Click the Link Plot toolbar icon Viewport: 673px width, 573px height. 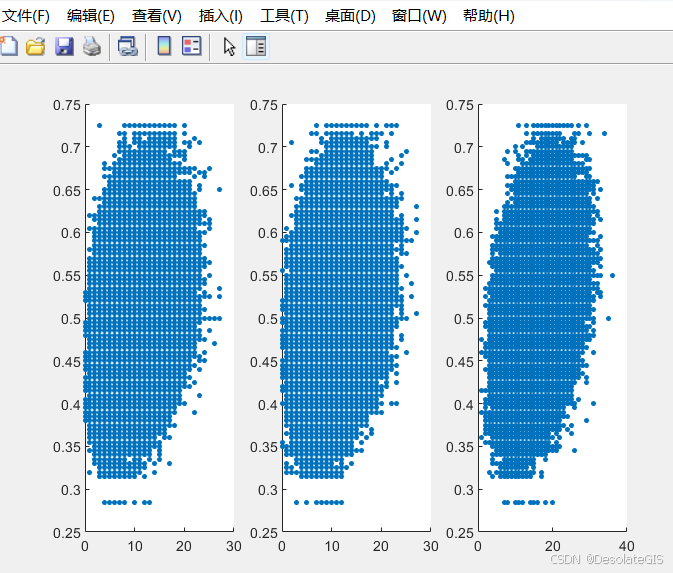[x=127, y=46]
